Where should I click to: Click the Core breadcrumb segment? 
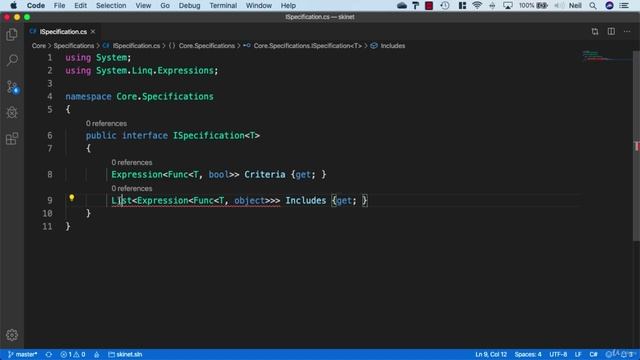(x=39, y=46)
